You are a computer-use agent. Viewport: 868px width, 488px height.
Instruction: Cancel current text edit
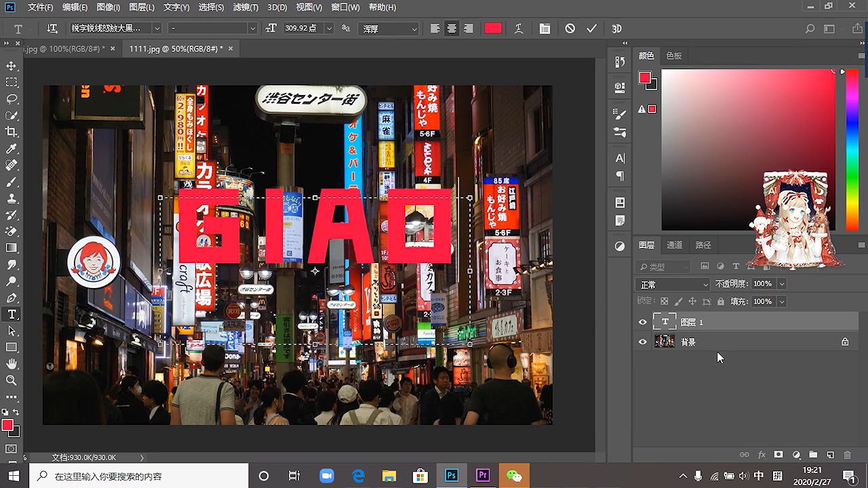coord(570,28)
